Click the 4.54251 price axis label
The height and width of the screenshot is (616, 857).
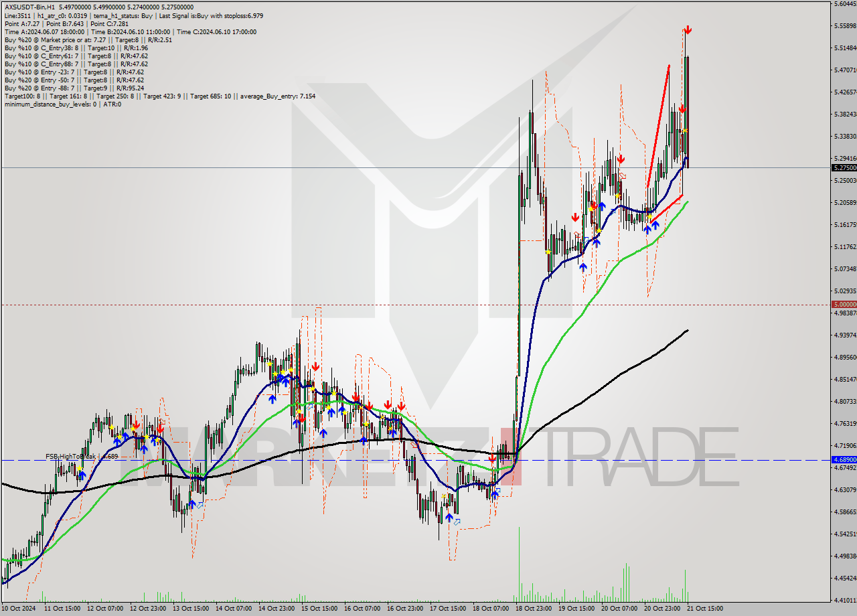tap(844, 534)
